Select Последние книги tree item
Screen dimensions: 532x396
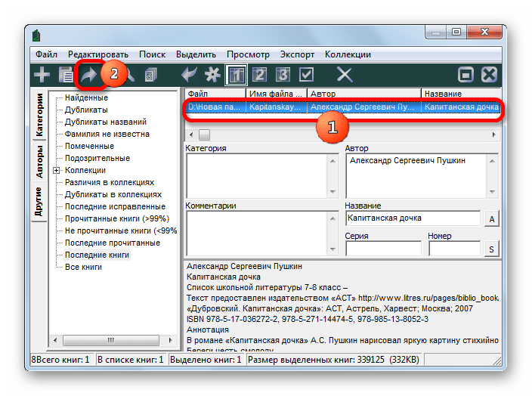pos(97,255)
